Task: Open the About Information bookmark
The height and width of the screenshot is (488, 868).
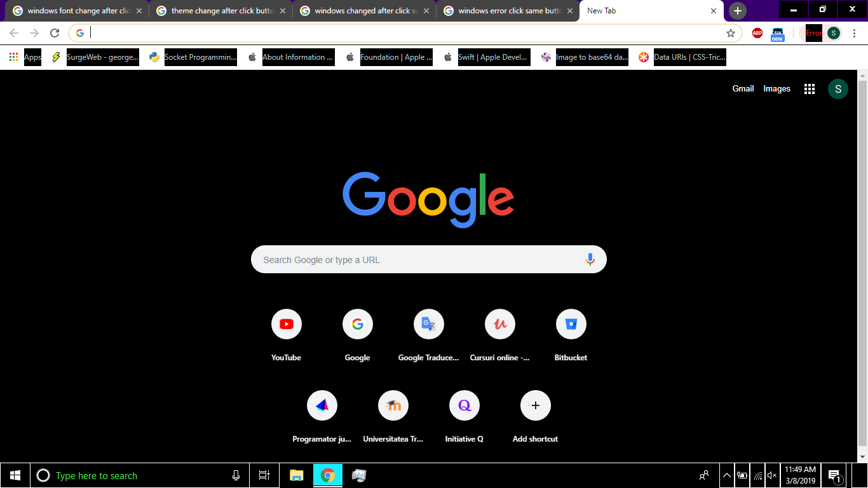Action: click(291, 57)
